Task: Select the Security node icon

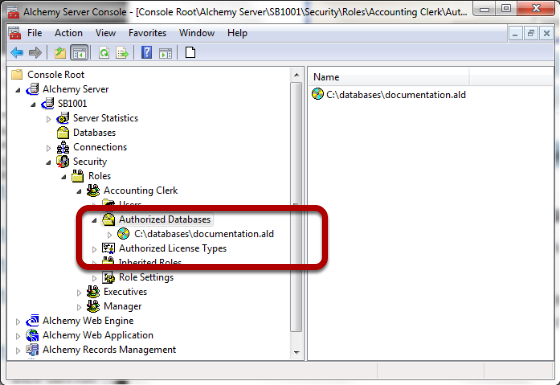Action: (63, 161)
